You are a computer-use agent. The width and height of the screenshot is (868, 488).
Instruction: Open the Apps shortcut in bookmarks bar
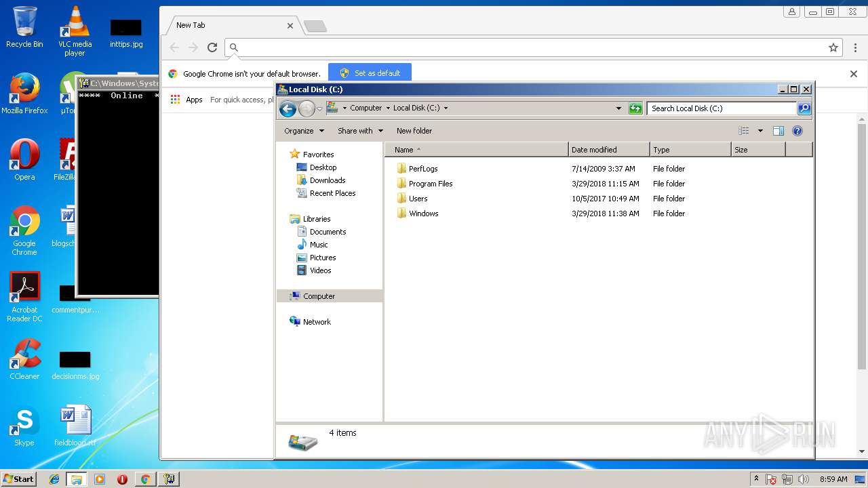point(186,100)
